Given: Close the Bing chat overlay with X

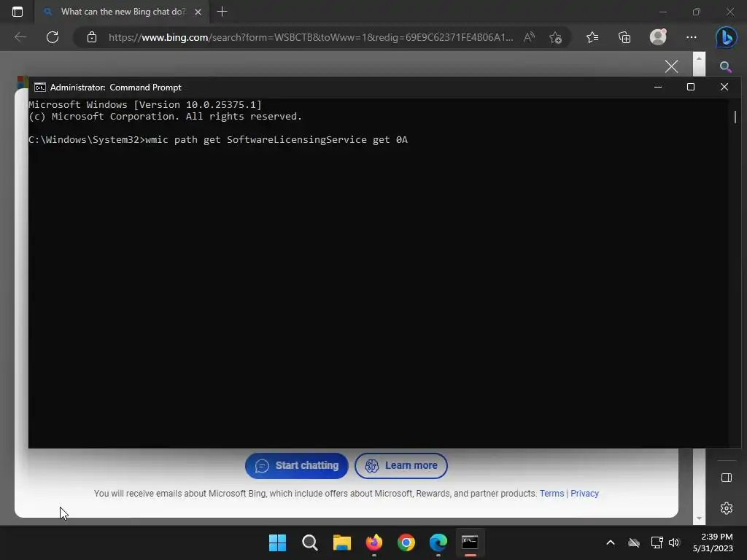Looking at the screenshot, I should [x=671, y=66].
